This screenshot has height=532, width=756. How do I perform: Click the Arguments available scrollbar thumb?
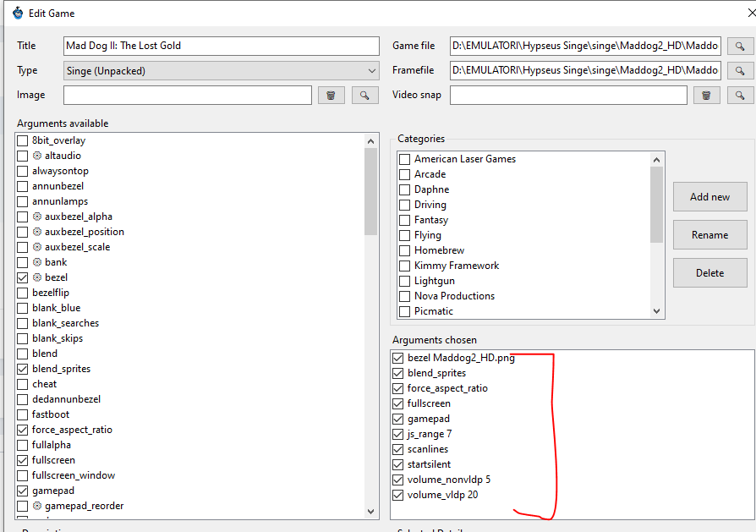(370, 191)
